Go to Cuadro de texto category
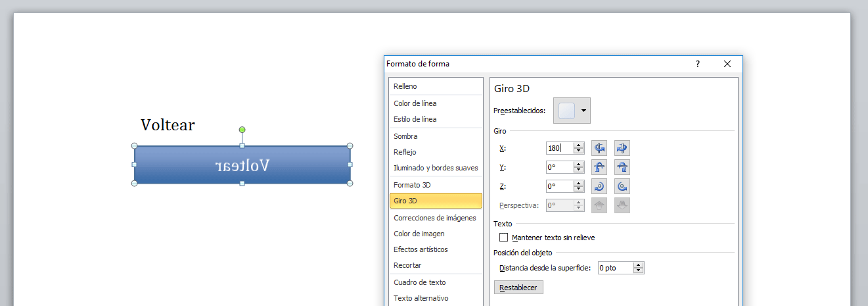This screenshot has height=306, width=868. [419, 282]
